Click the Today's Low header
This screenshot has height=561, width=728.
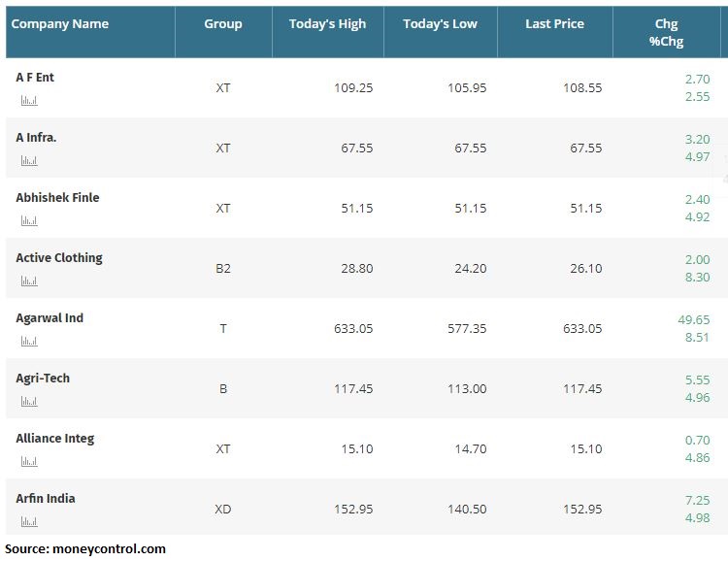pos(440,23)
